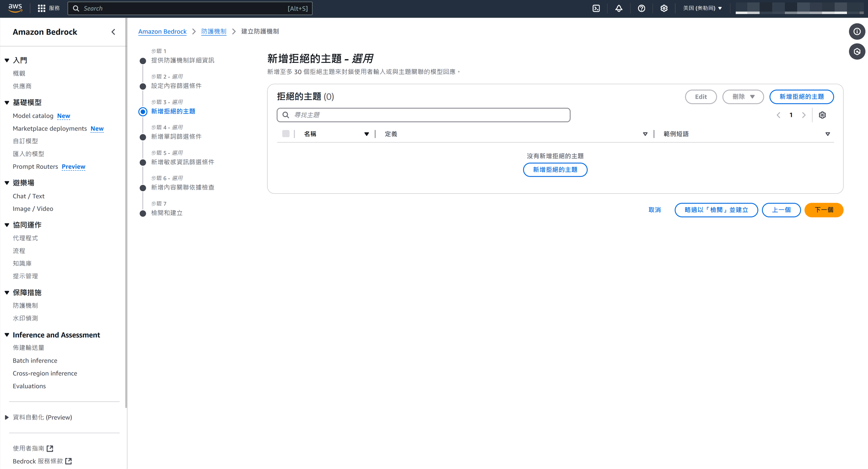Open the top bar settings gear

664,8
